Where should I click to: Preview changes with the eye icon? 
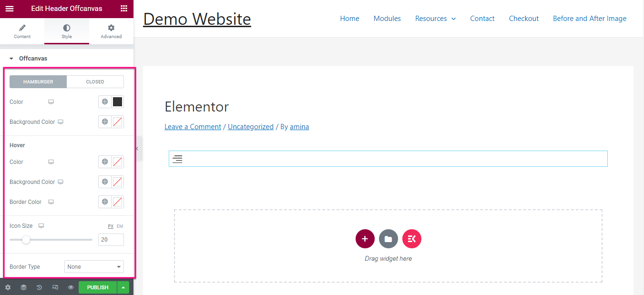point(71,287)
